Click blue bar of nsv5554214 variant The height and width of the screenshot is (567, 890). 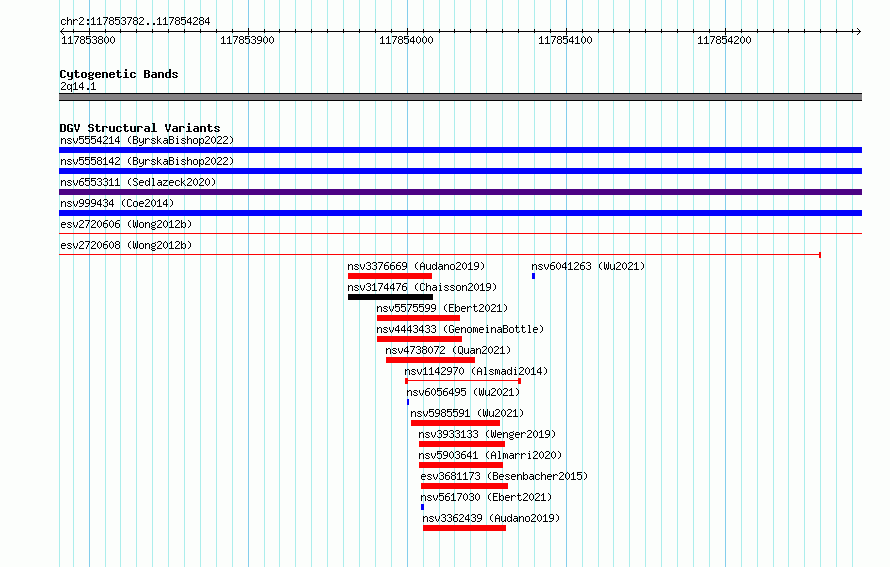tap(460, 150)
